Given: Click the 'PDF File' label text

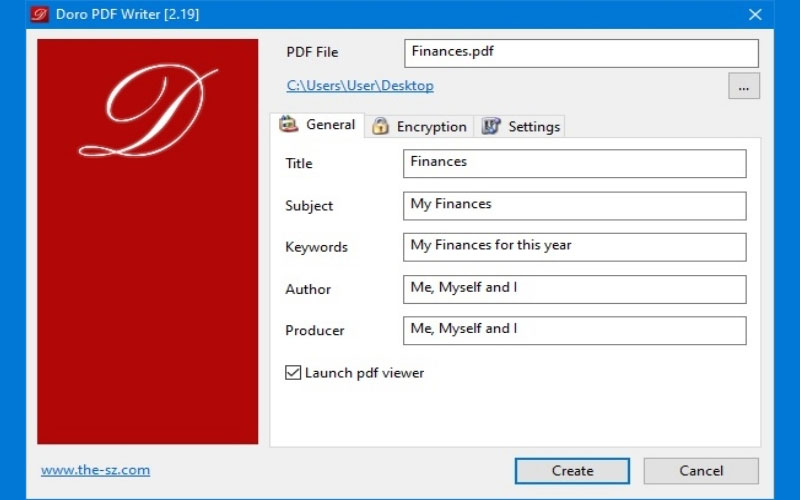Looking at the screenshot, I should tap(312, 52).
